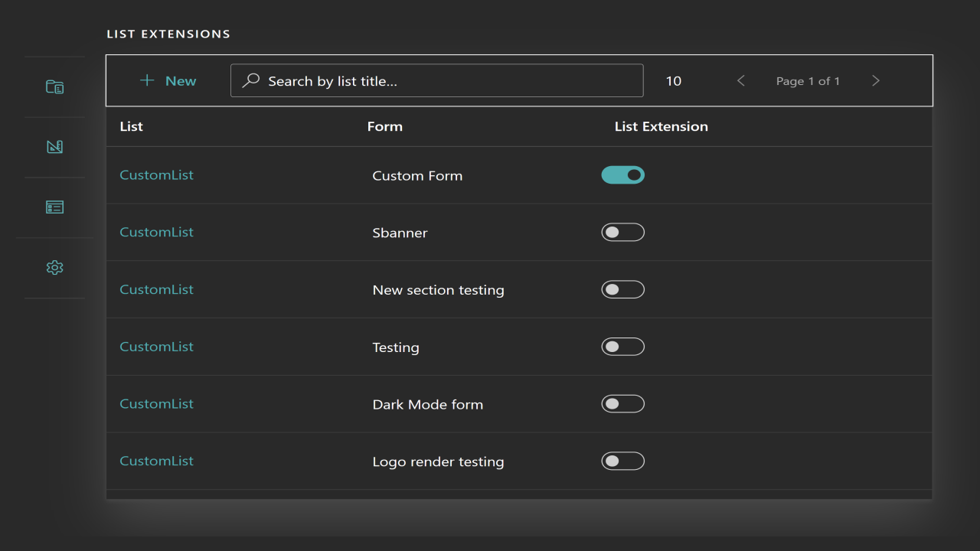Select the Testing form cell
Image resolution: width=980 pixels, height=551 pixels.
[x=396, y=347]
